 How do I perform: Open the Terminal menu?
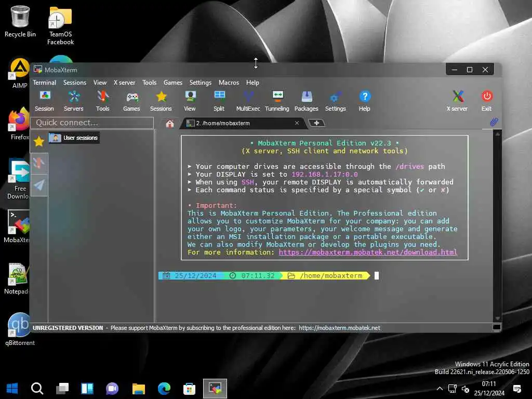[45, 83]
